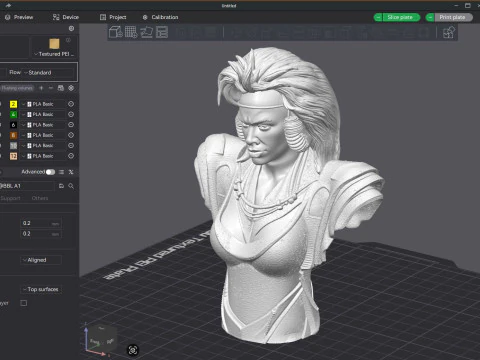Edit filament 12 preset icon
Image resolution: width=480 pixels, height=360 pixels.
[71, 156]
